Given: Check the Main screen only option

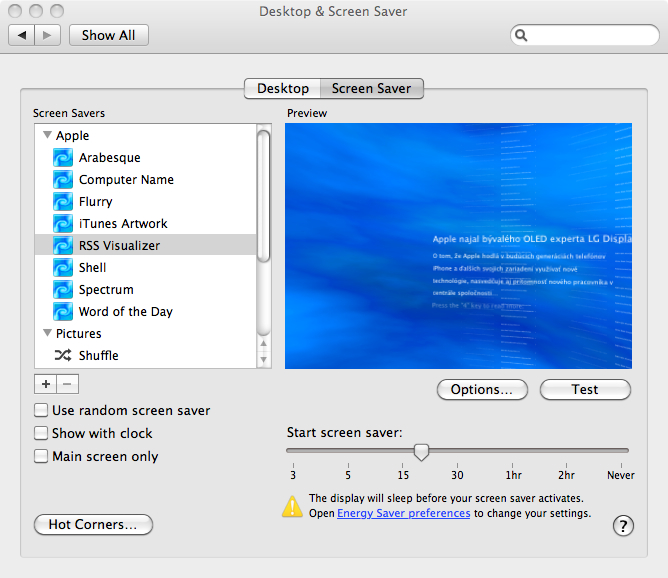Looking at the screenshot, I should 41,456.
